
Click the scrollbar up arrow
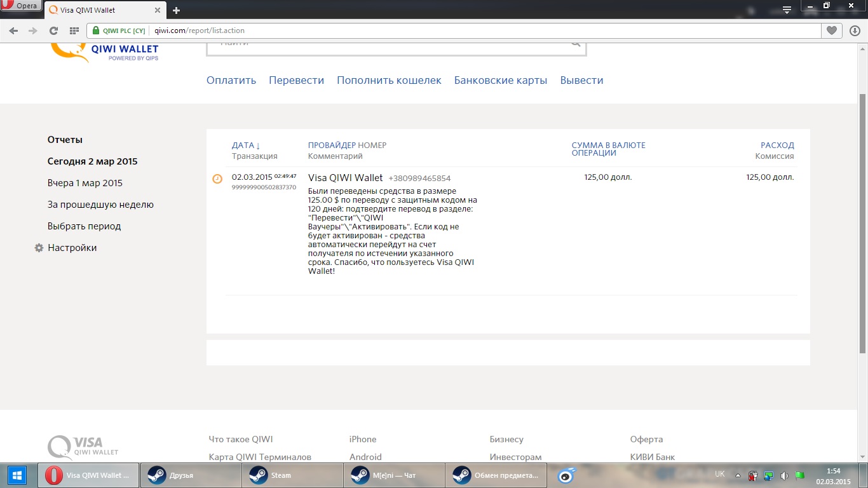coord(862,48)
